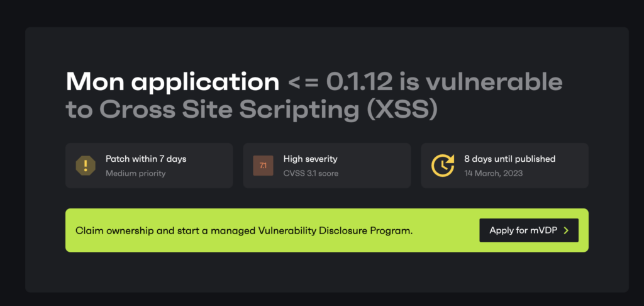This screenshot has width=644, height=306.
Task: Click the yellow octagon warning icon
Action: coord(86,166)
